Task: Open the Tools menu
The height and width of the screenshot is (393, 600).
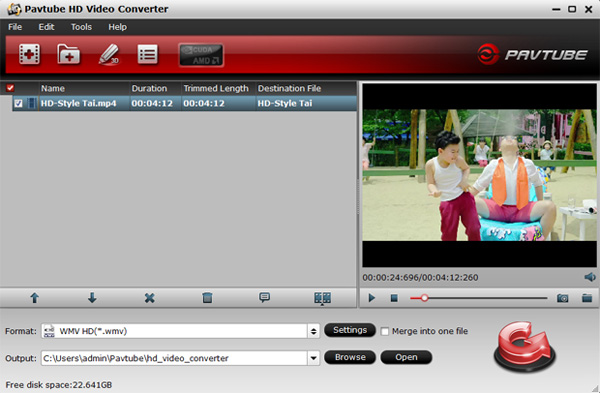Action: tap(81, 27)
